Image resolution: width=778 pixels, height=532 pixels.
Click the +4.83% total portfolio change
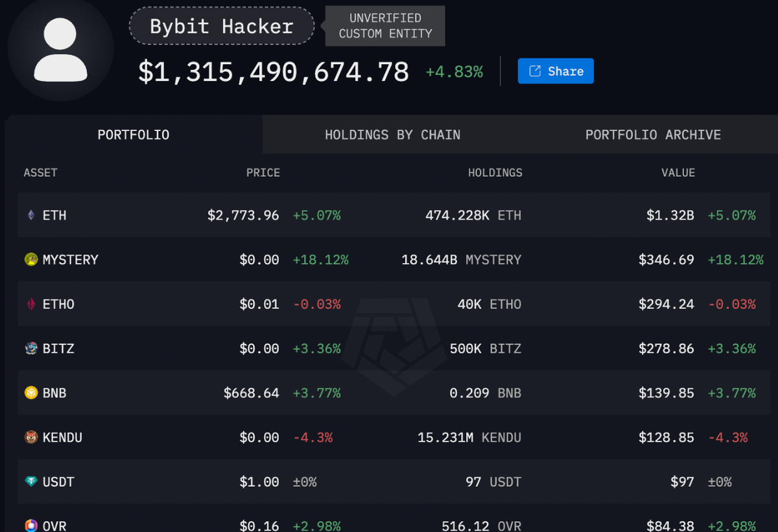coord(454,72)
